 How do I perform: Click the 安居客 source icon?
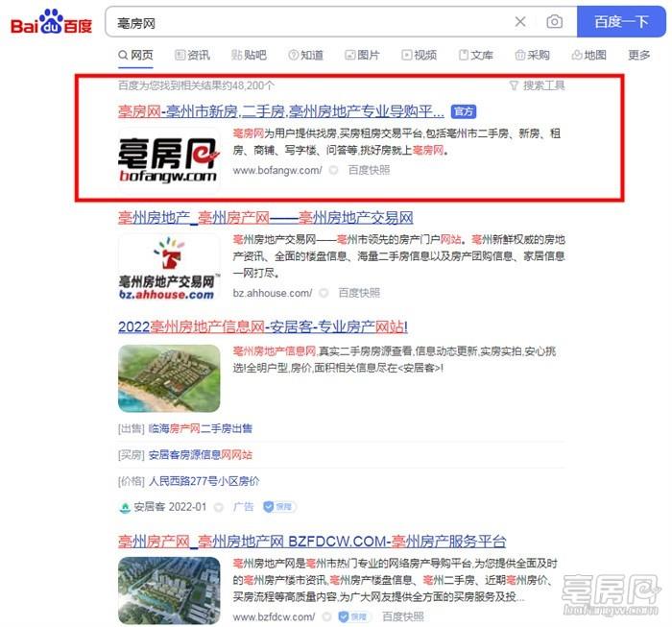click(x=125, y=507)
